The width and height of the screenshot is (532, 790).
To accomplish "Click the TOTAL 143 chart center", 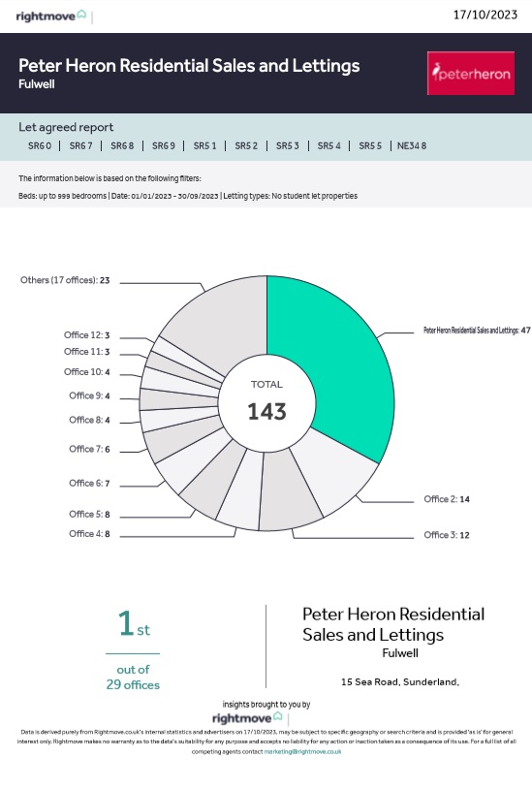I will point(266,403).
